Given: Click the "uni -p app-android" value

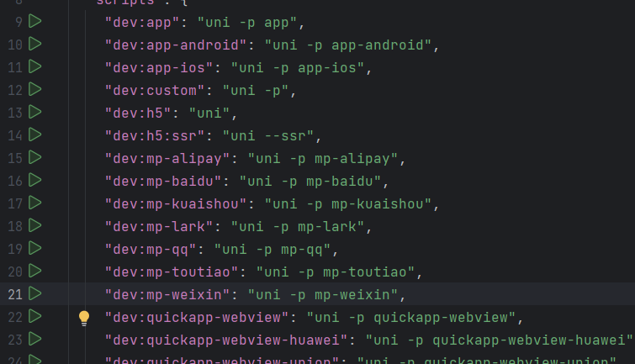Looking at the screenshot, I should pyautogui.click(x=348, y=45).
